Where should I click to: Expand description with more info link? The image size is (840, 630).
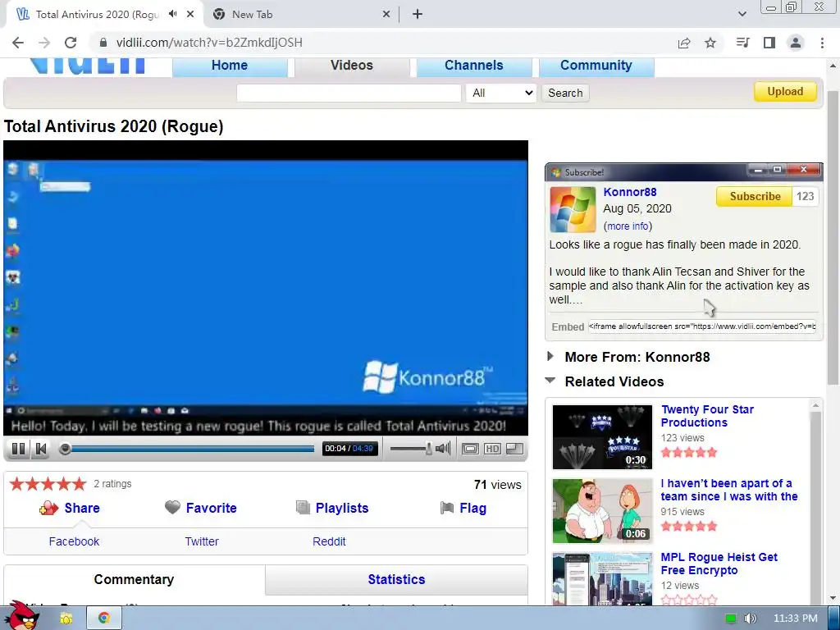coord(628,226)
